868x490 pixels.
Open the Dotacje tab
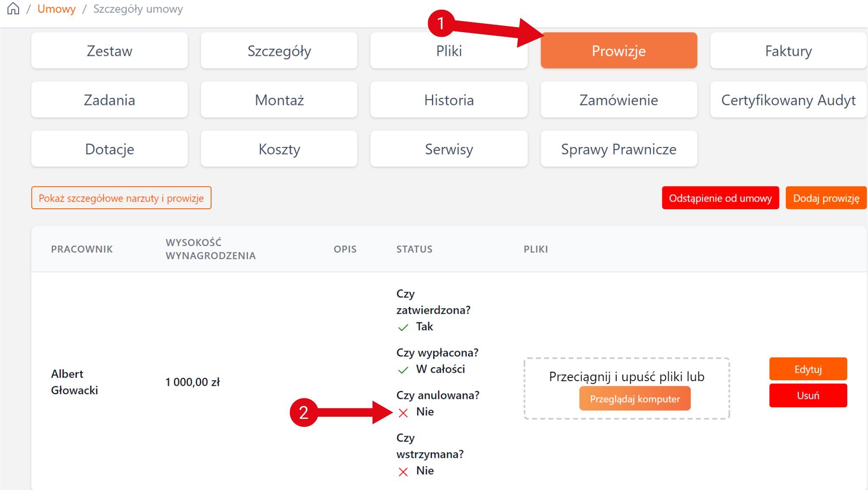point(109,149)
